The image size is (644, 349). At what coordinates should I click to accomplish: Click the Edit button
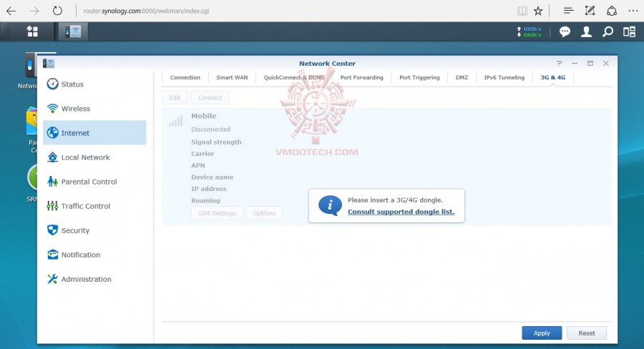(x=175, y=98)
